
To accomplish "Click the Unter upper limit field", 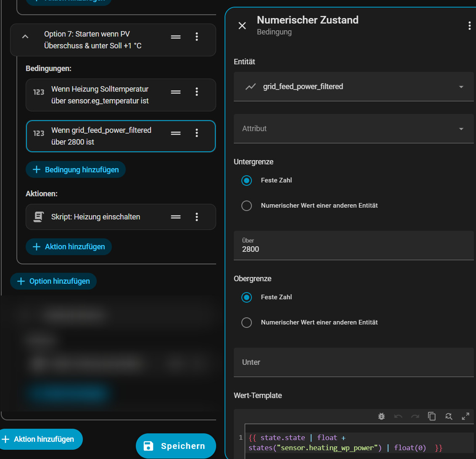I will pos(353,362).
